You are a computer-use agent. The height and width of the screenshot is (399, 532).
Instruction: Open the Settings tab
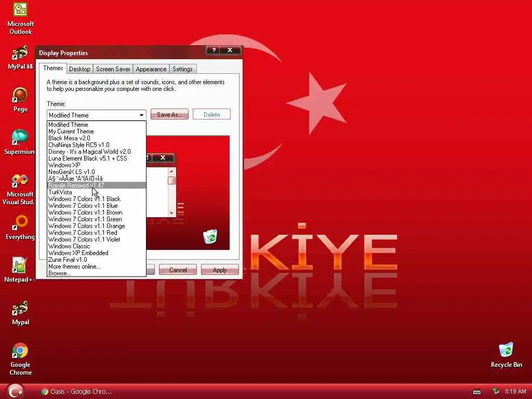coord(182,69)
